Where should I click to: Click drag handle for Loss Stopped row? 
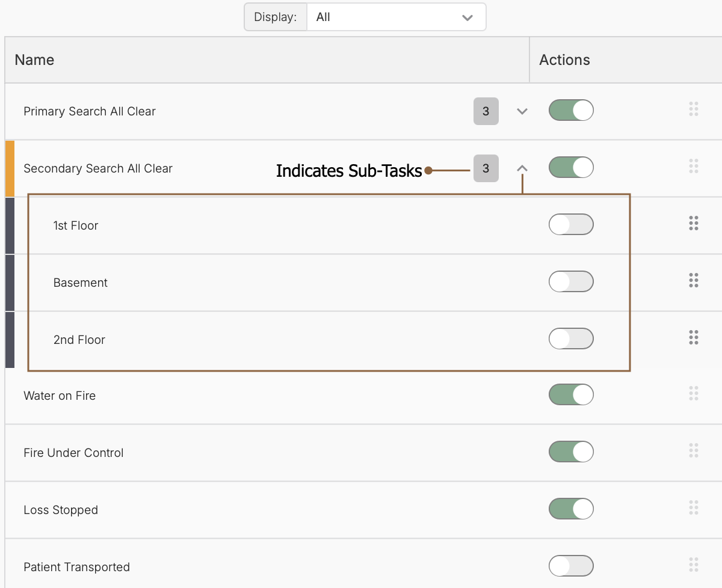693,507
